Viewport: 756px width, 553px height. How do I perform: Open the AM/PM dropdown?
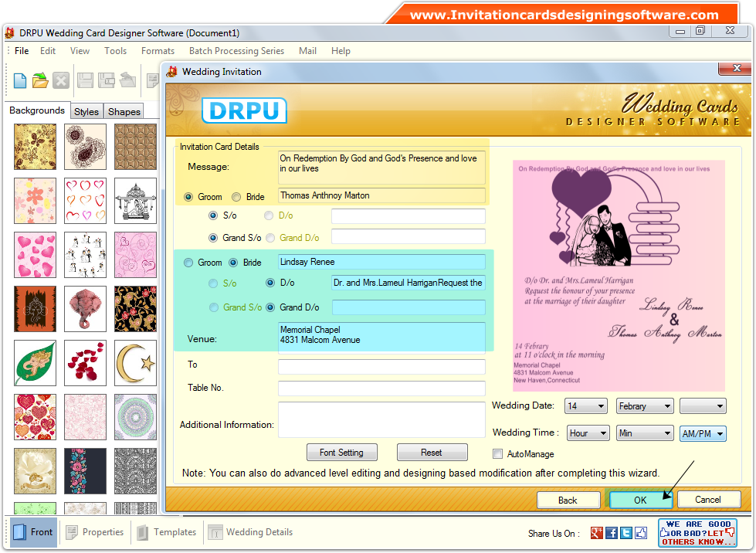coord(703,433)
